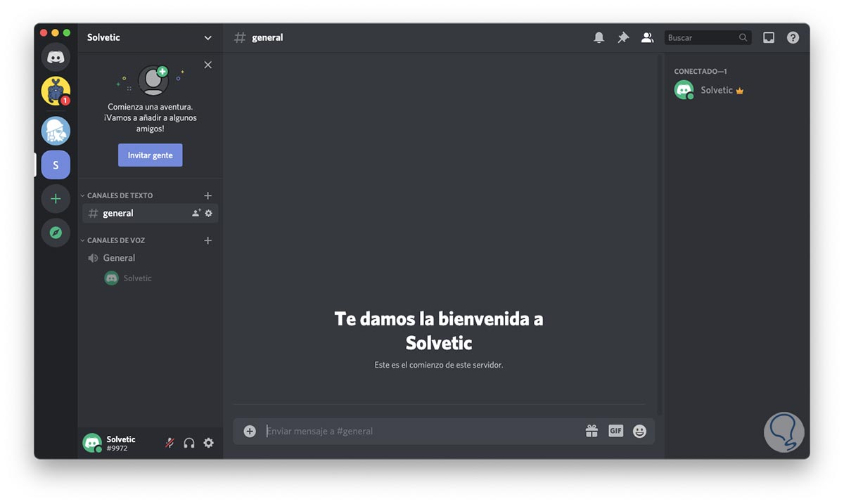This screenshot has height=504, width=844.
Task: Open the pirate avatar server
Action: pos(56,131)
